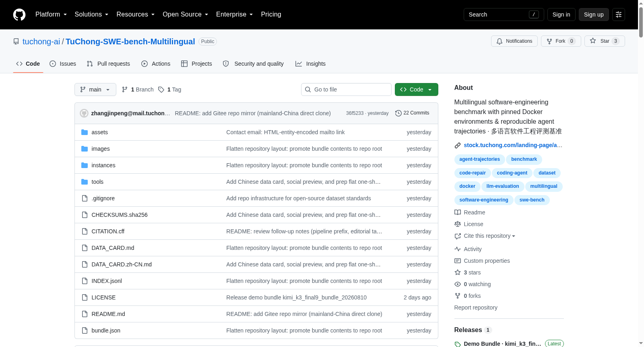Click the notifications bell icon

[500, 41]
